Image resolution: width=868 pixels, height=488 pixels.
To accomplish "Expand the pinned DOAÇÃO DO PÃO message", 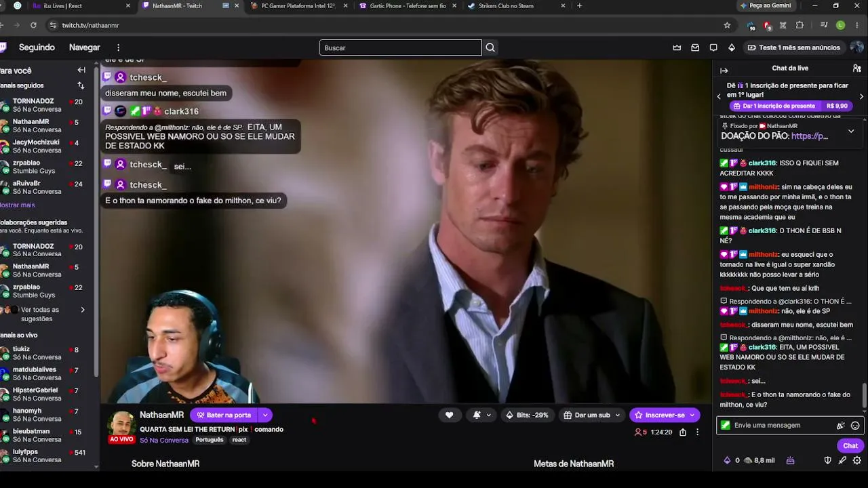I will [x=851, y=131].
